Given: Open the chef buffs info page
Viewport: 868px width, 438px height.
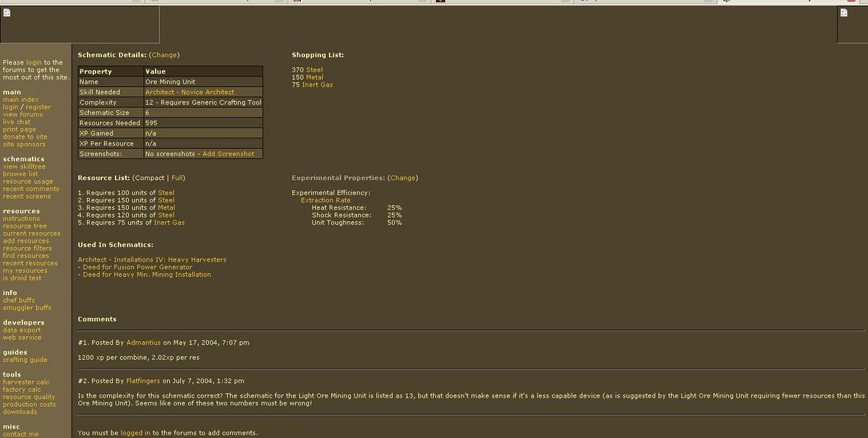Looking at the screenshot, I should tap(19, 301).
